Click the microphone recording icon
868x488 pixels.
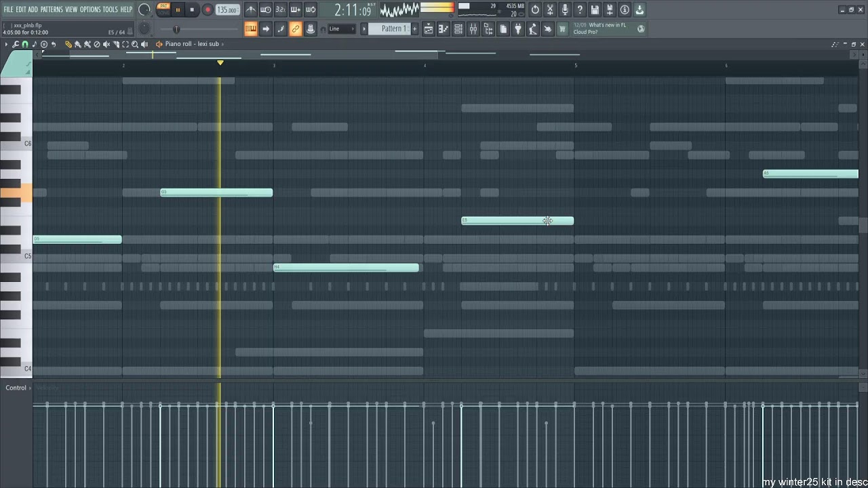click(x=565, y=9)
